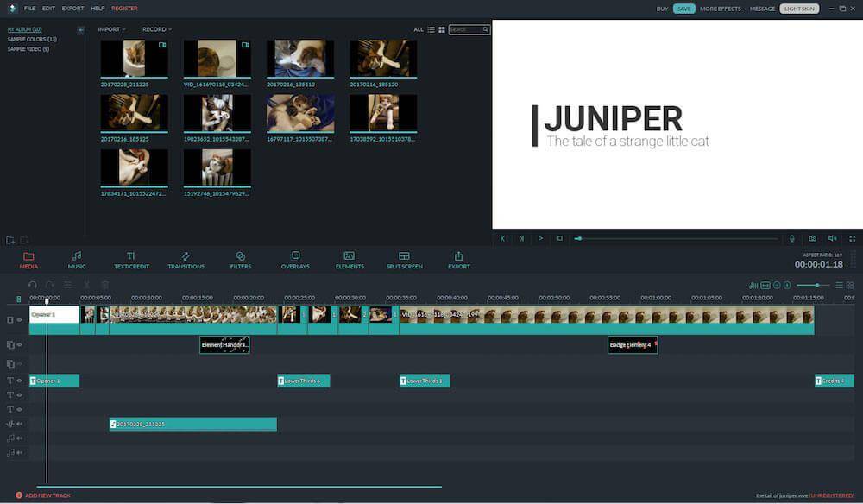Toggle the third text track eye icon

click(19, 409)
